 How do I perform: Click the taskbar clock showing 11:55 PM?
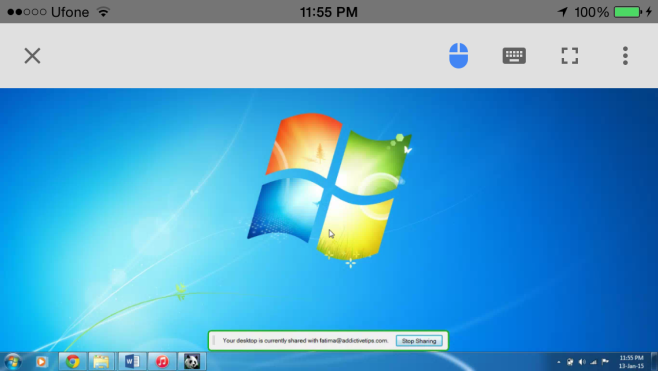point(631,362)
